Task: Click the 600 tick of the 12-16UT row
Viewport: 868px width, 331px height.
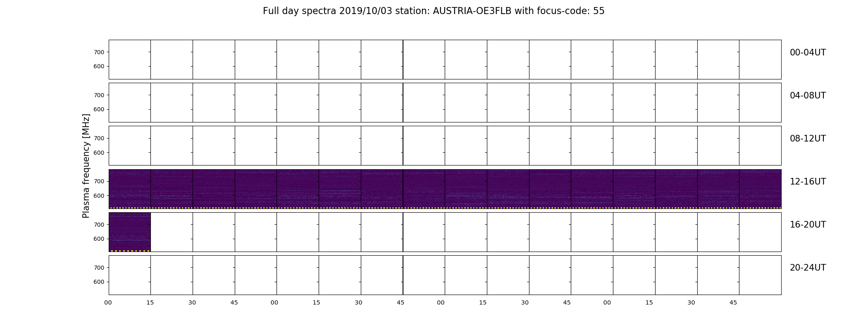Action: point(99,196)
